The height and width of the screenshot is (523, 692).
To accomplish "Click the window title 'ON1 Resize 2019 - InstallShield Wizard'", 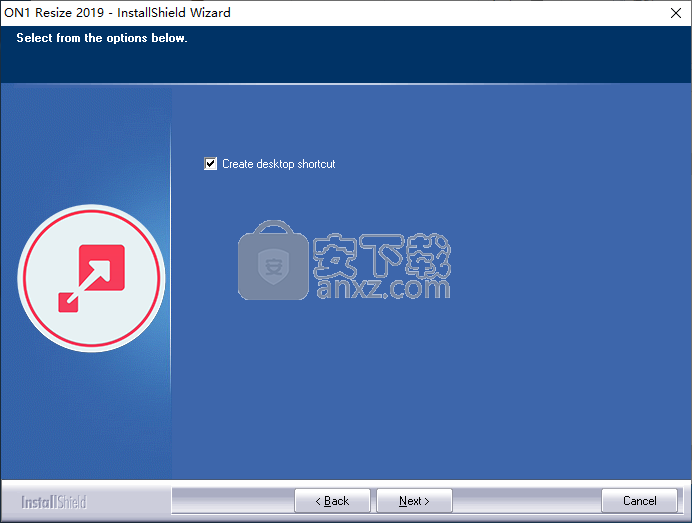I will [x=117, y=12].
